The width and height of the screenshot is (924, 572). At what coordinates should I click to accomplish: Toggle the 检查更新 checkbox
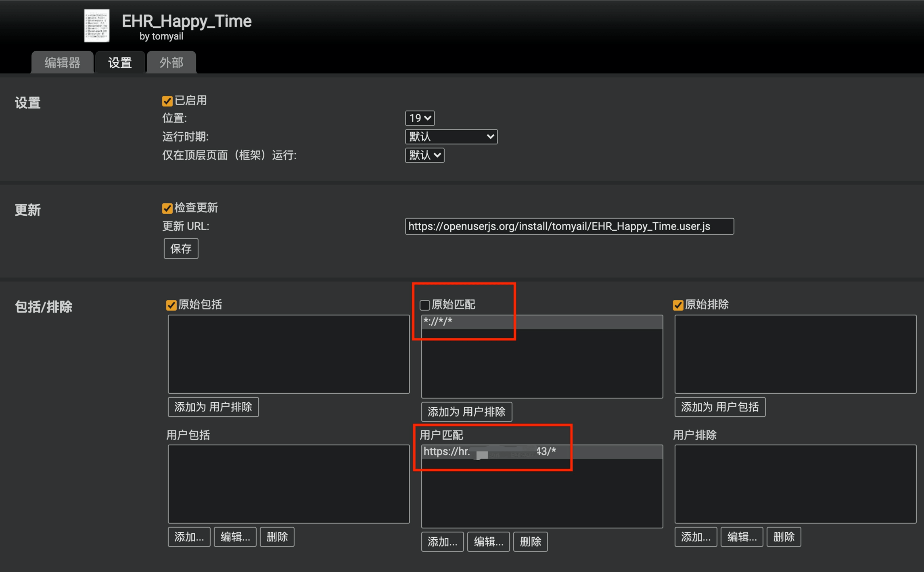167,208
